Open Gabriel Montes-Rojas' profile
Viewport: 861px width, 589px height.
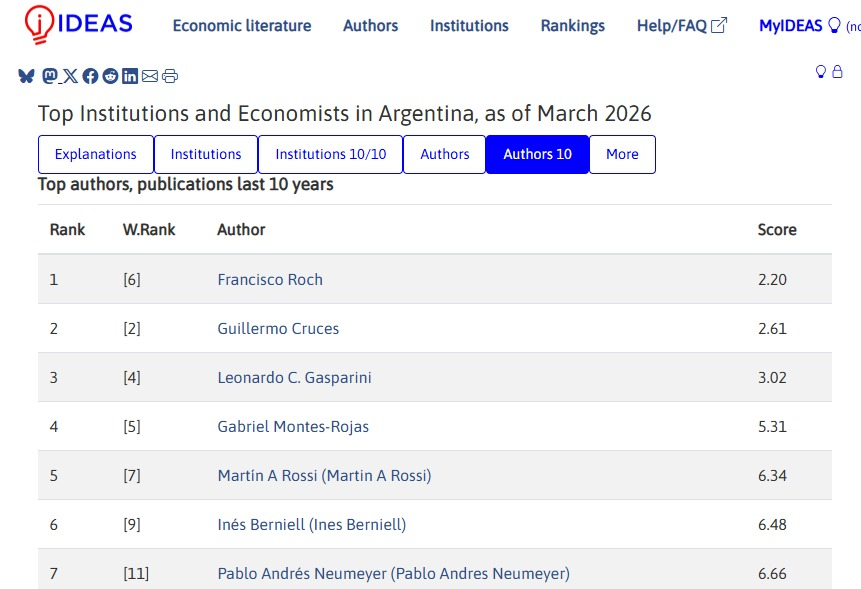tap(293, 427)
